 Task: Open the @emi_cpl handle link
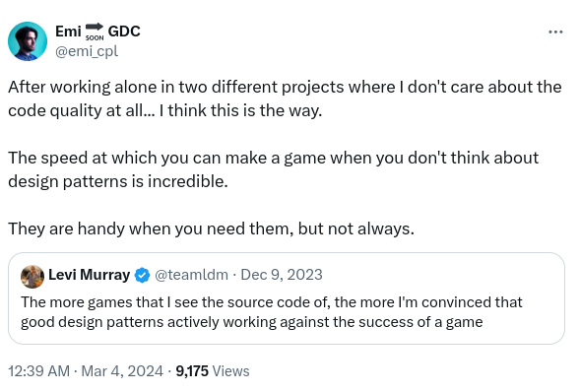(x=87, y=51)
